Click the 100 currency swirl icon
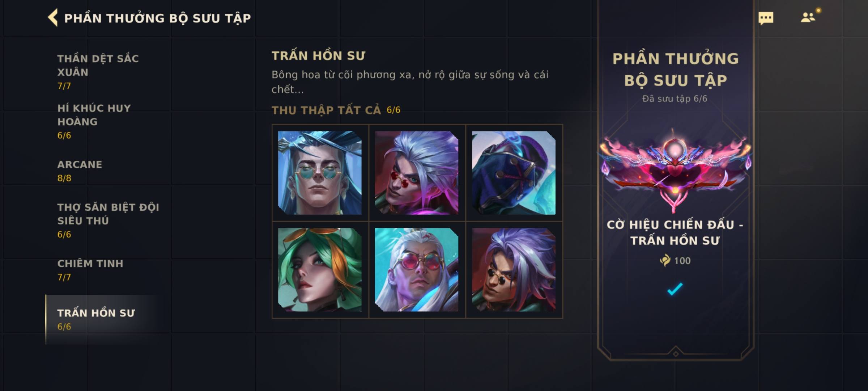This screenshot has width=868, height=391. pyautogui.click(x=665, y=260)
